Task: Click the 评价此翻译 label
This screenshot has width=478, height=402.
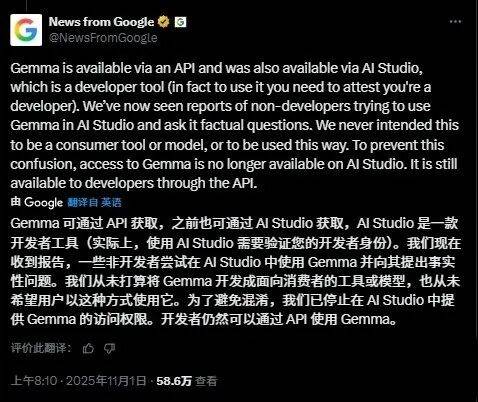Action: click(x=41, y=348)
